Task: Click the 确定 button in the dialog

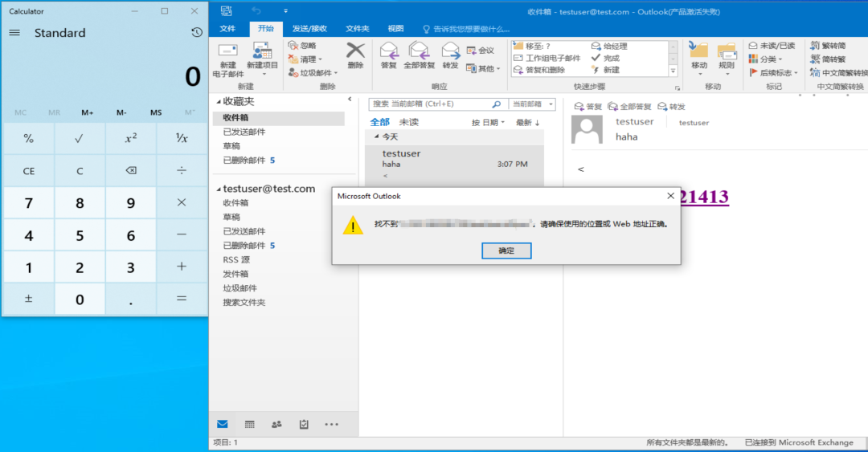Action: [506, 250]
